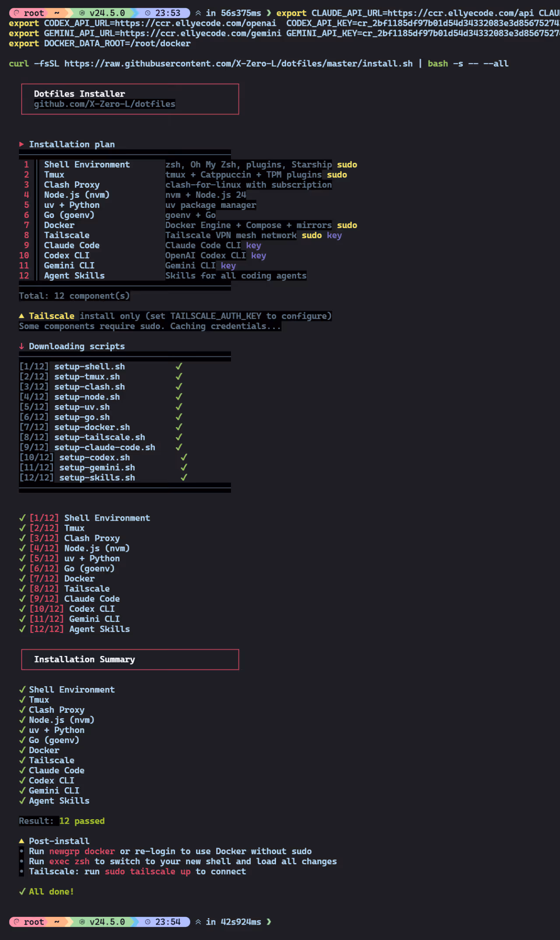Click the Installation Summary box heading
The height and width of the screenshot is (940, 560).
(84, 659)
